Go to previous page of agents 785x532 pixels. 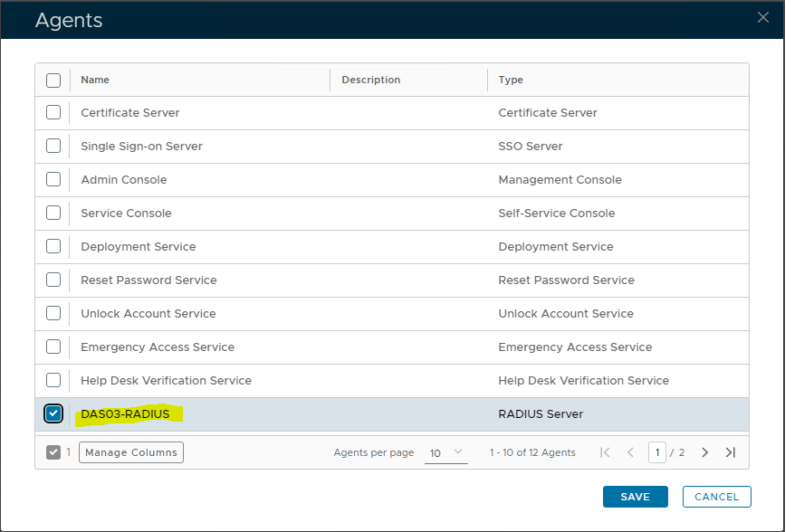630,452
